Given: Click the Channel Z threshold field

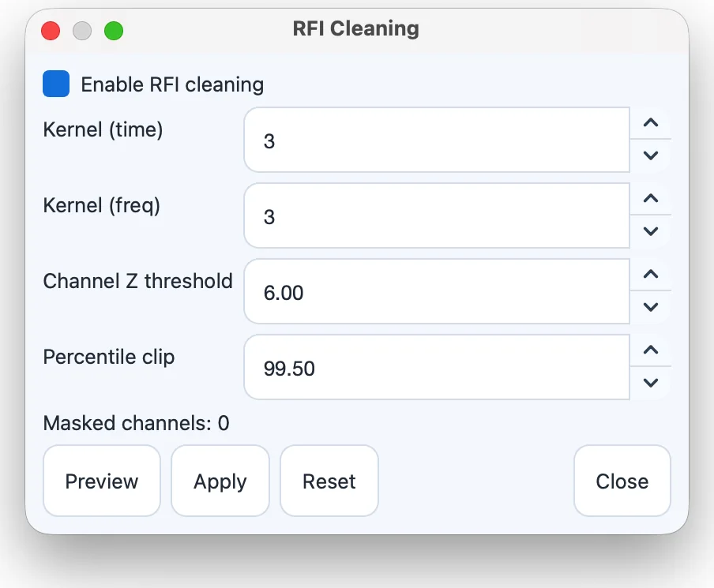Looking at the screenshot, I should click(437, 291).
